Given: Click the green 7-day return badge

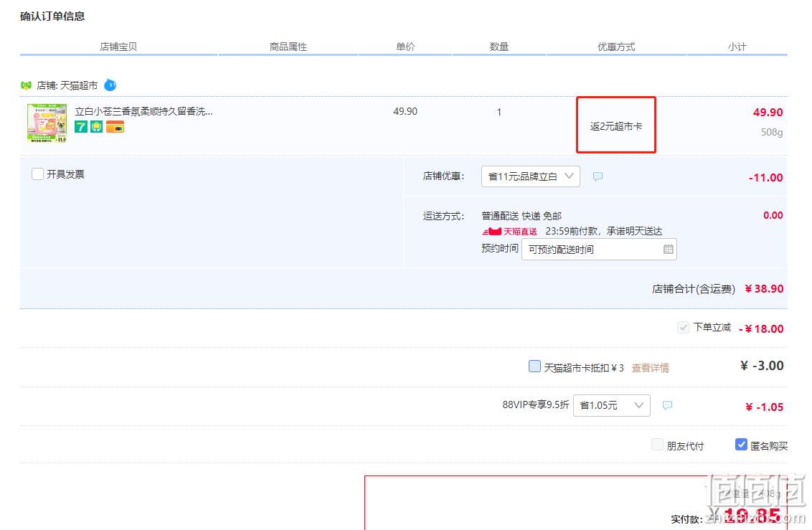Looking at the screenshot, I should click(x=81, y=127).
